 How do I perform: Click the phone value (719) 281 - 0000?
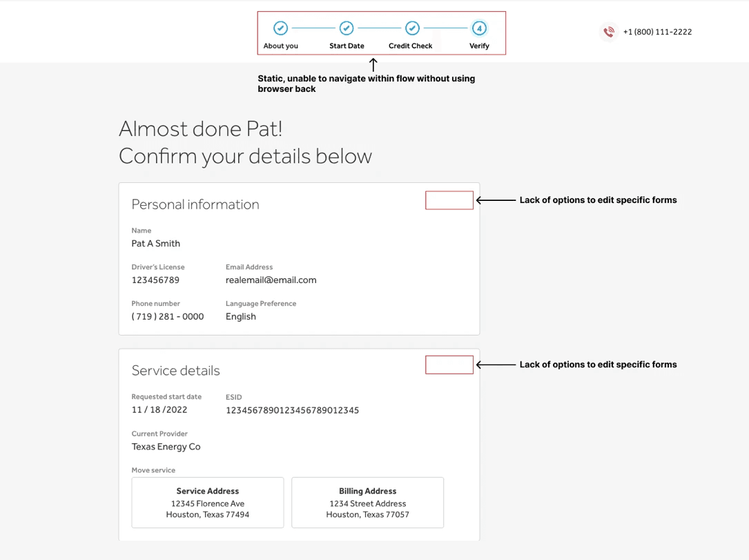point(168,317)
